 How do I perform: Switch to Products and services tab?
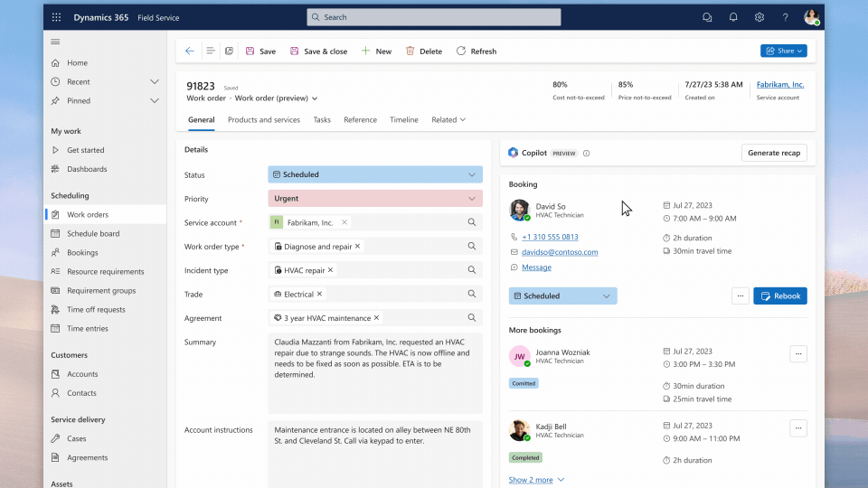pos(264,119)
